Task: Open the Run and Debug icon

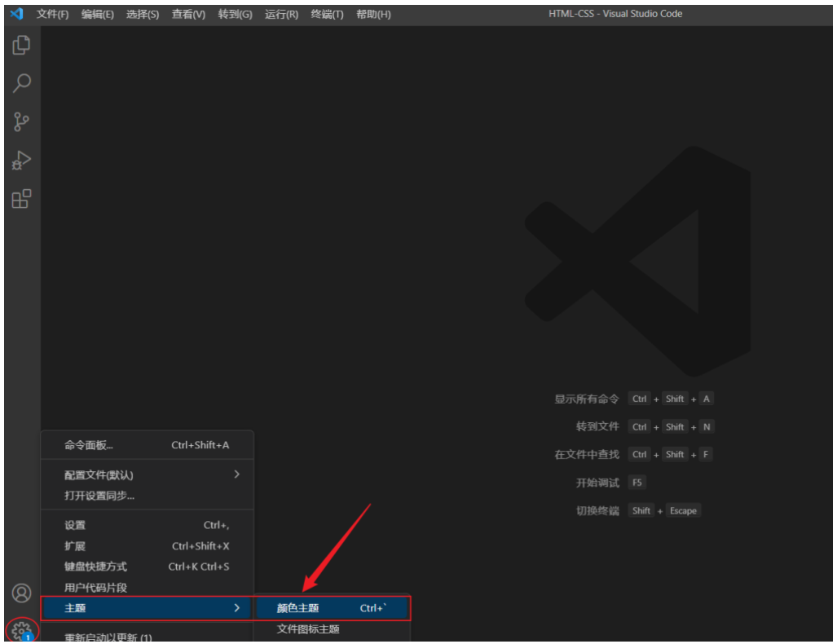Action: [x=21, y=161]
